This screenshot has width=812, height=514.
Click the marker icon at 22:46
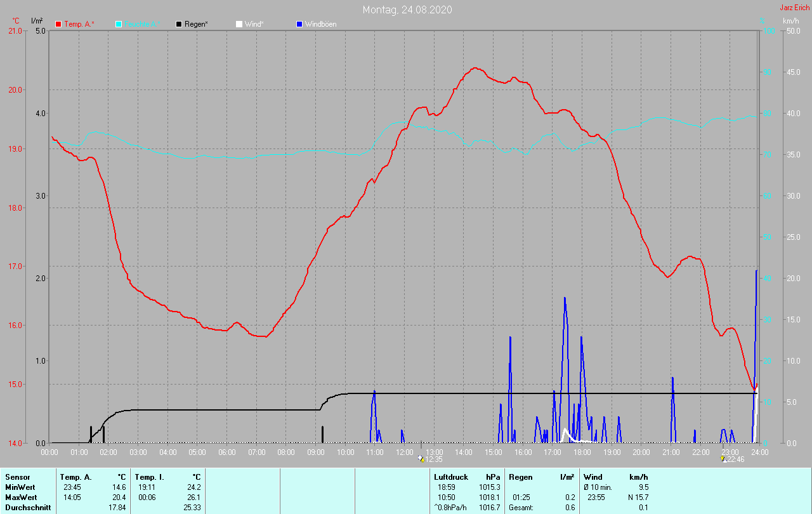coord(723,458)
